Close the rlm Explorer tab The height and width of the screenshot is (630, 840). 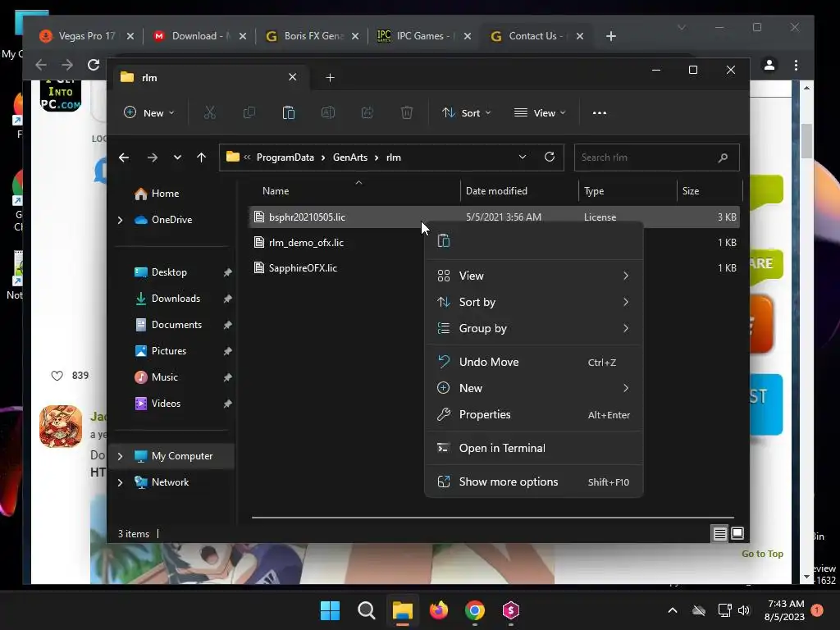tap(293, 77)
